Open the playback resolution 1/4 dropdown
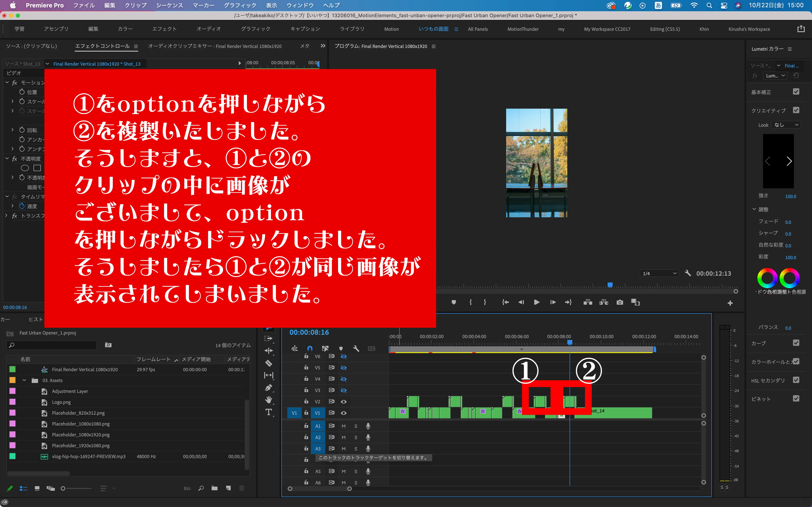Screen dimensions: 812x507 [659, 274]
